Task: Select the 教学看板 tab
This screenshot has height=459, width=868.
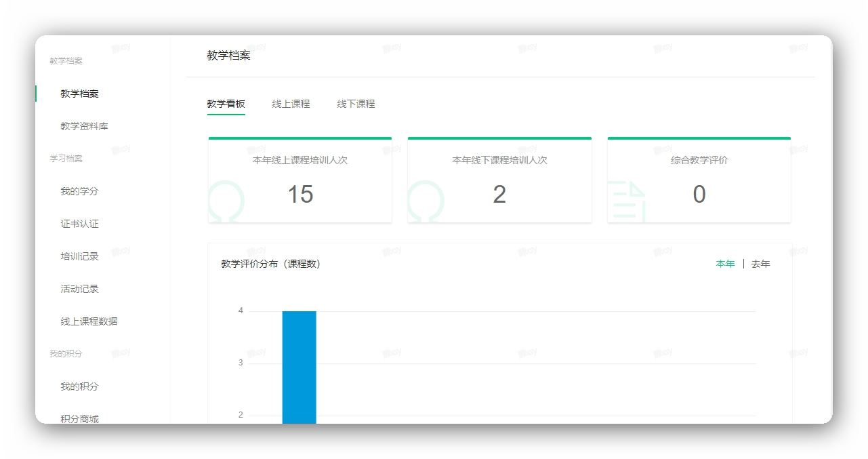Action: tap(226, 103)
